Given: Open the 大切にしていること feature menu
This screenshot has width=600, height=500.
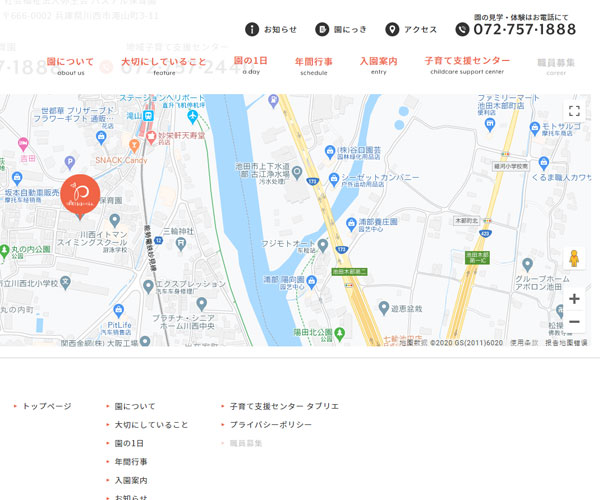Looking at the screenshot, I should pyautogui.click(x=164, y=65).
